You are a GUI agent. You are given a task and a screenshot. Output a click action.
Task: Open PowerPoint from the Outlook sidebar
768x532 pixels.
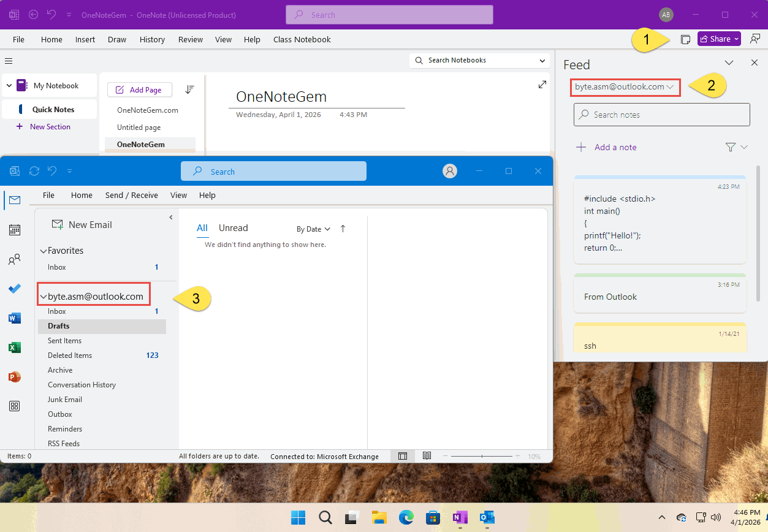(14, 377)
